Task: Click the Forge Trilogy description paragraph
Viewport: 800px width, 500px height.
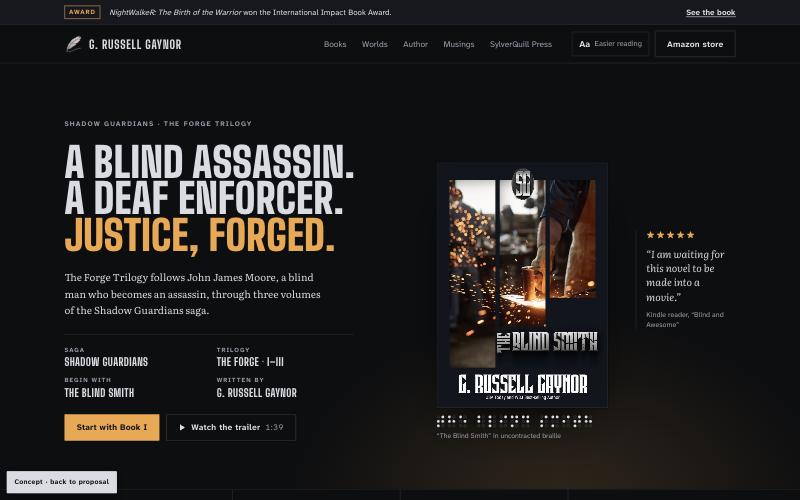Action: [192, 294]
